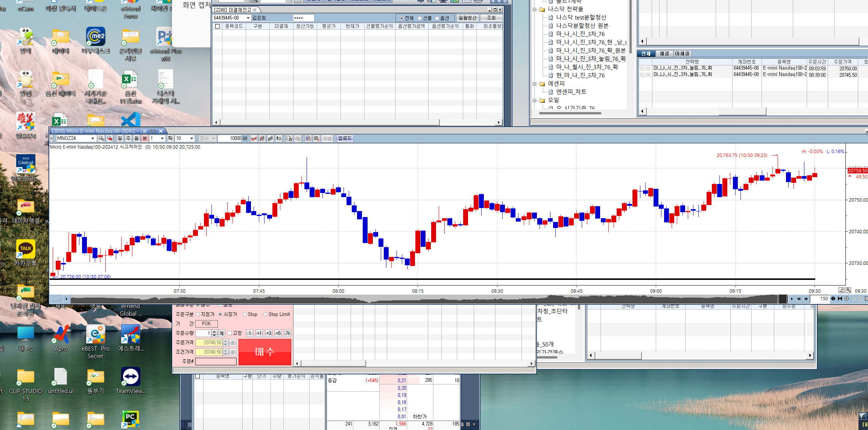Click the candlestick chart type icon
868x430 pixels.
[x=262, y=138]
